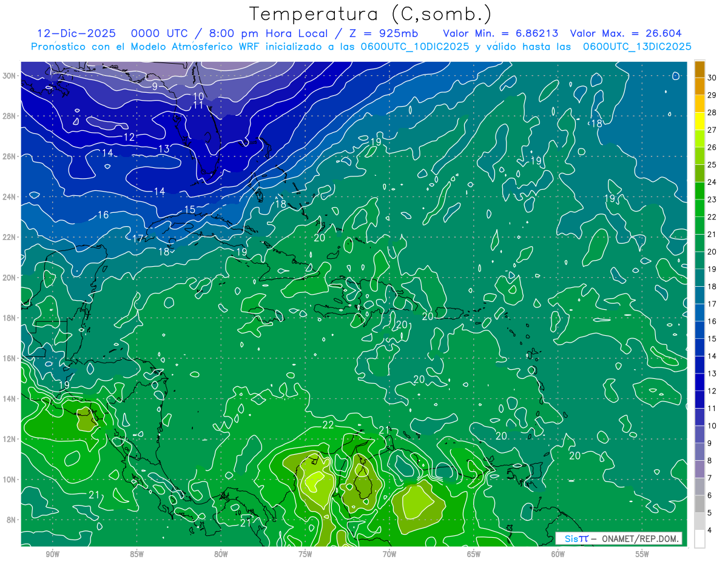Click the '8:00 pm Hora Local' text
This screenshot has width=728, height=562.
coord(268,33)
